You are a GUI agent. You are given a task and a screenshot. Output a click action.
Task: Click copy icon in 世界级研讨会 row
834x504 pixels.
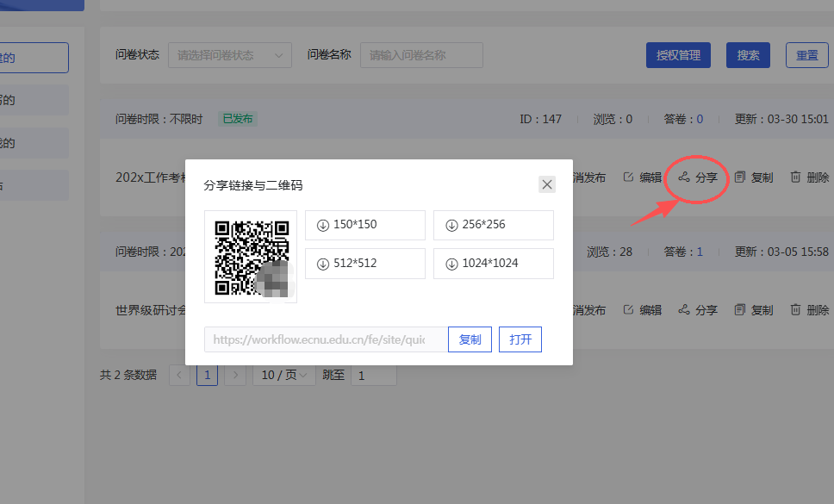coord(740,309)
